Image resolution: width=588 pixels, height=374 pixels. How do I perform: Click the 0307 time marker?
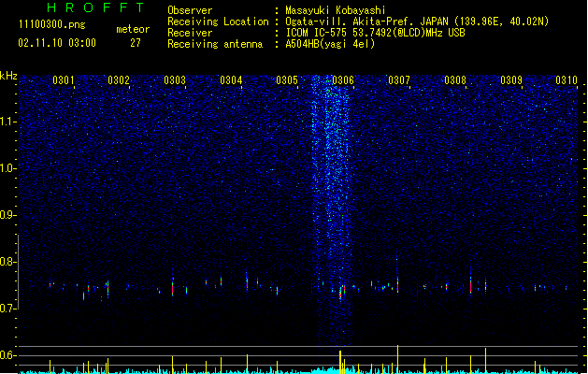pyautogui.click(x=399, y=80)
